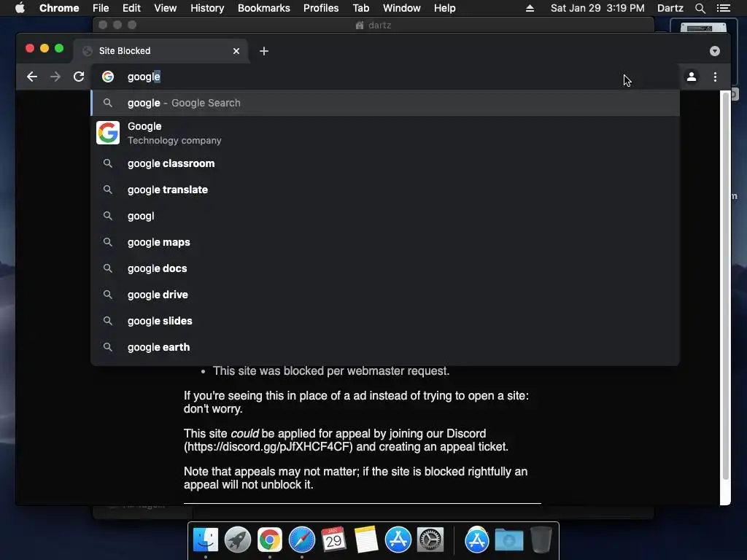Click search icon beside google earth
Viewport: 747px width, 560px height.
coord(108,346)
